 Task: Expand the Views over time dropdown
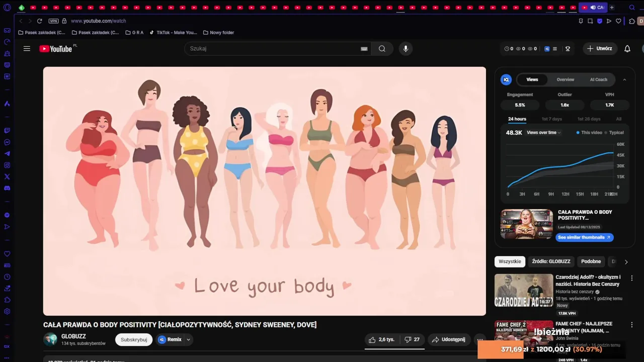click(544, 133)
